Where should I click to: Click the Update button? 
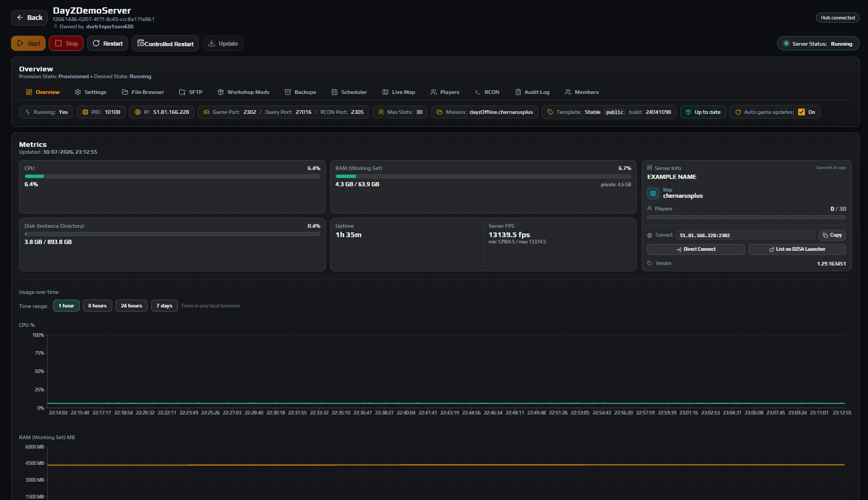tap(223, 44)
